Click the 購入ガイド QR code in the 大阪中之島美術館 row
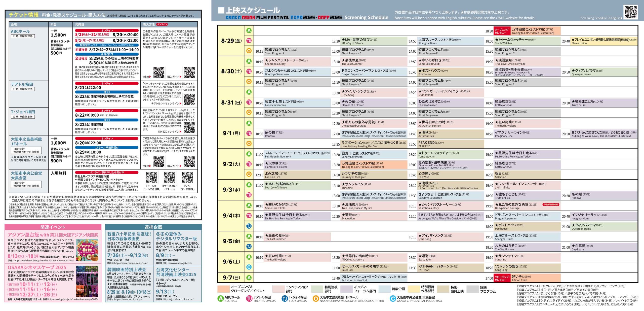 pos(189,162)
